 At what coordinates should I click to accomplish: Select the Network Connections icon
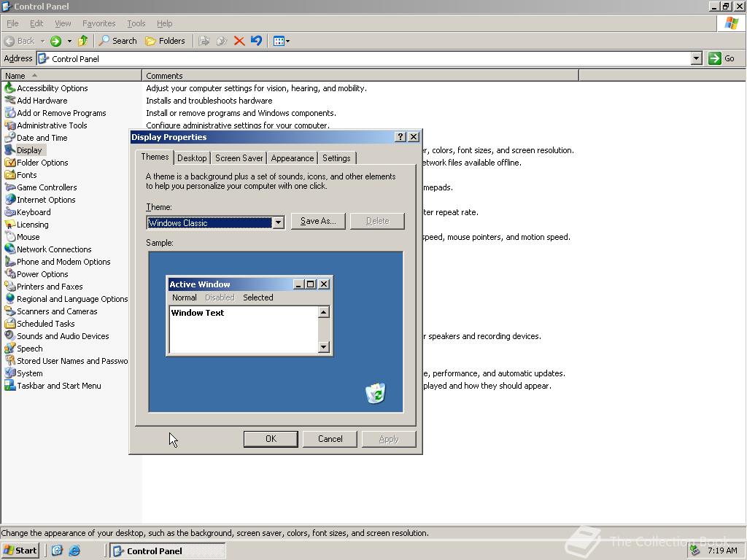[x=10, y=249]
